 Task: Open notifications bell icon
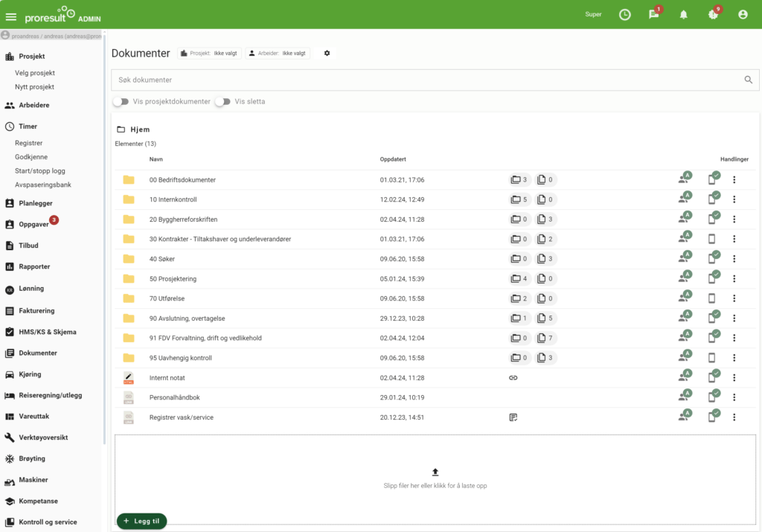(683, 15)
